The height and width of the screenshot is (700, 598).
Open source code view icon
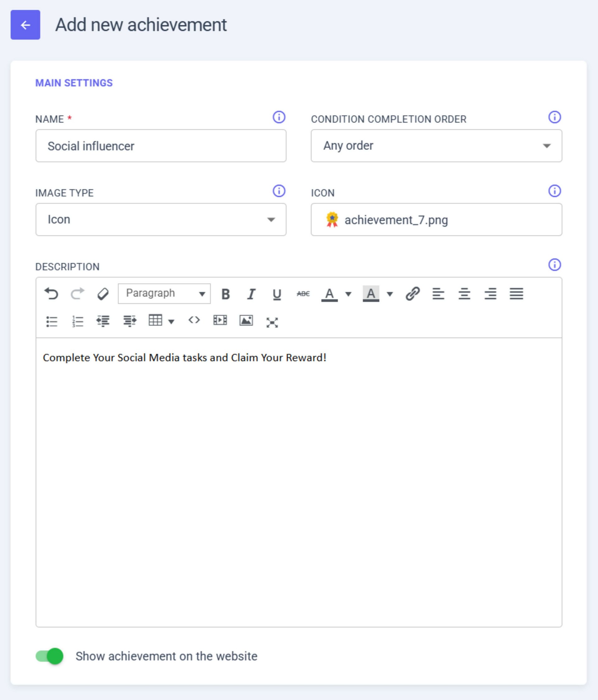click(194, 320)
